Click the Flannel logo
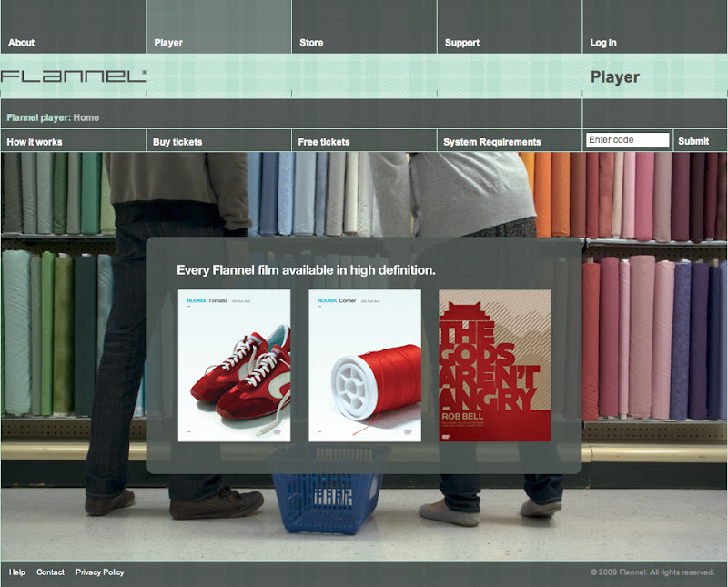This screenshot has height=587, width=728. click(x=74, y=76)
